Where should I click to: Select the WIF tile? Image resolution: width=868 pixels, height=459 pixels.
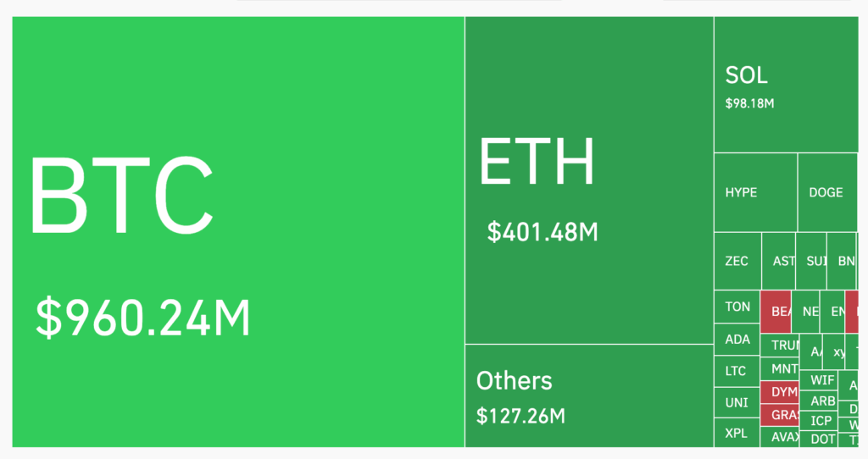point(822,380)
